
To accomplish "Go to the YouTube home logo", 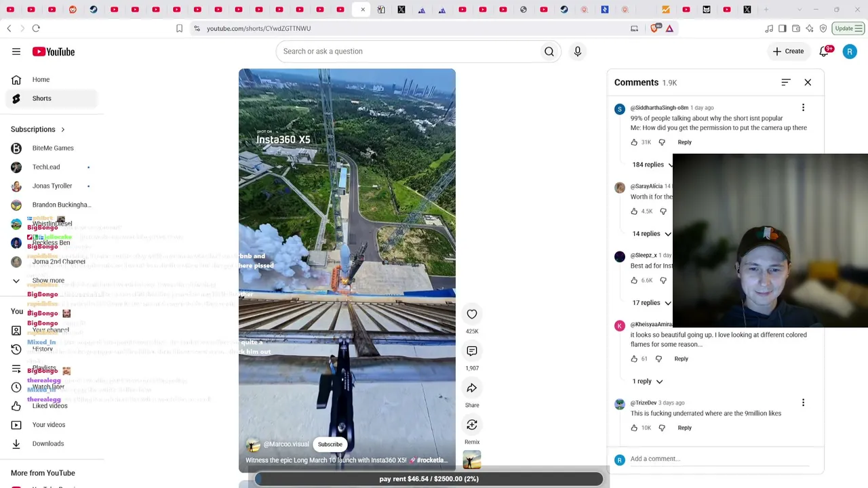I will (53, 52).
